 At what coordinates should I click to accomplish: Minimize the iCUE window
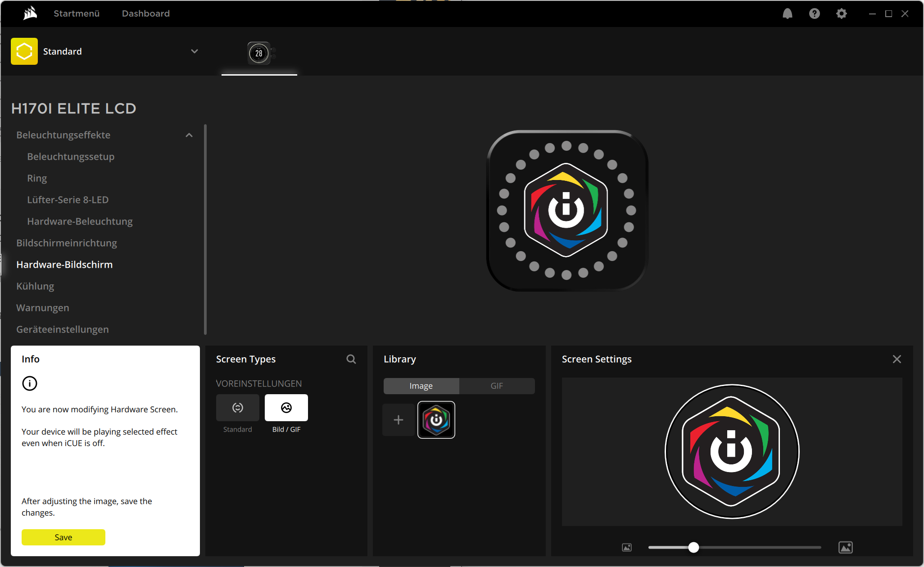click(872, 13)
